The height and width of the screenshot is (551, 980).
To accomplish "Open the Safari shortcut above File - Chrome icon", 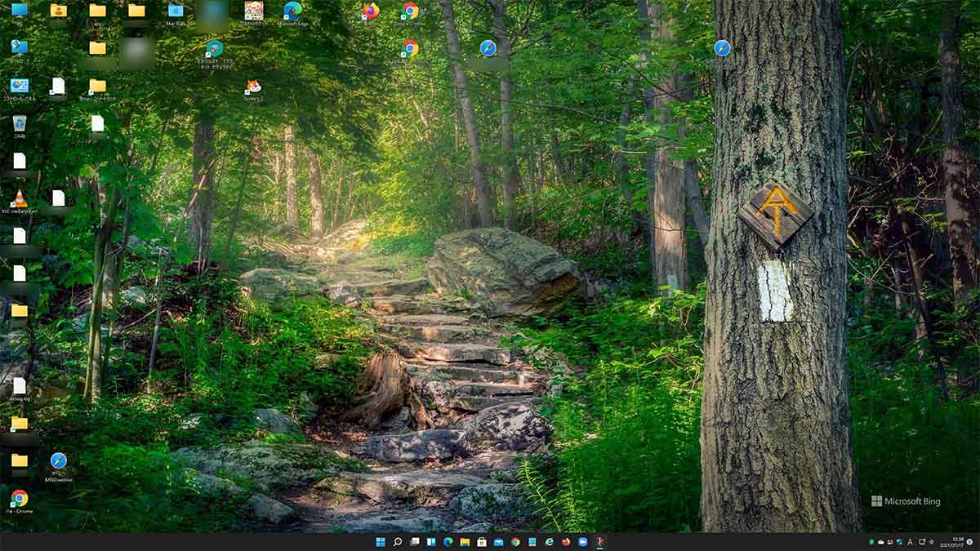I will (59, 461).
